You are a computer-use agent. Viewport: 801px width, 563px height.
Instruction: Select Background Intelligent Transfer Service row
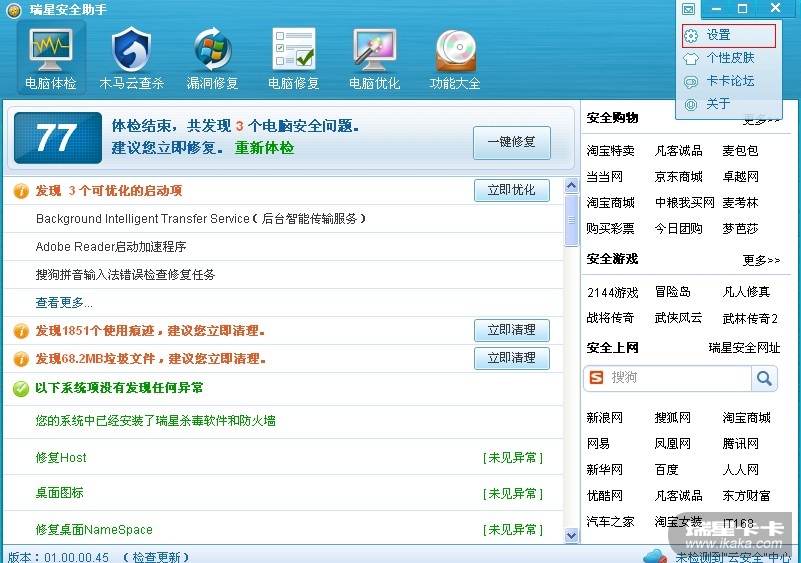click(x=284, y=219)
